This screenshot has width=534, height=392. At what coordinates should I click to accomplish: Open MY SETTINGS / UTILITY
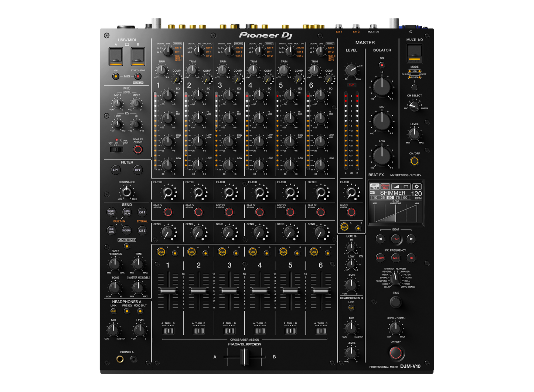tap(406, 175)
